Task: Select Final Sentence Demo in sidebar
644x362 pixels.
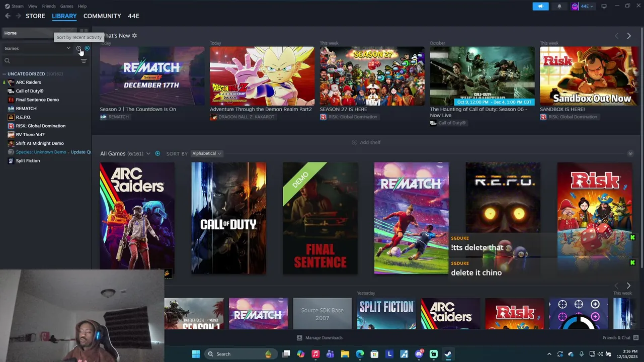Action: (x=37, y=100)
